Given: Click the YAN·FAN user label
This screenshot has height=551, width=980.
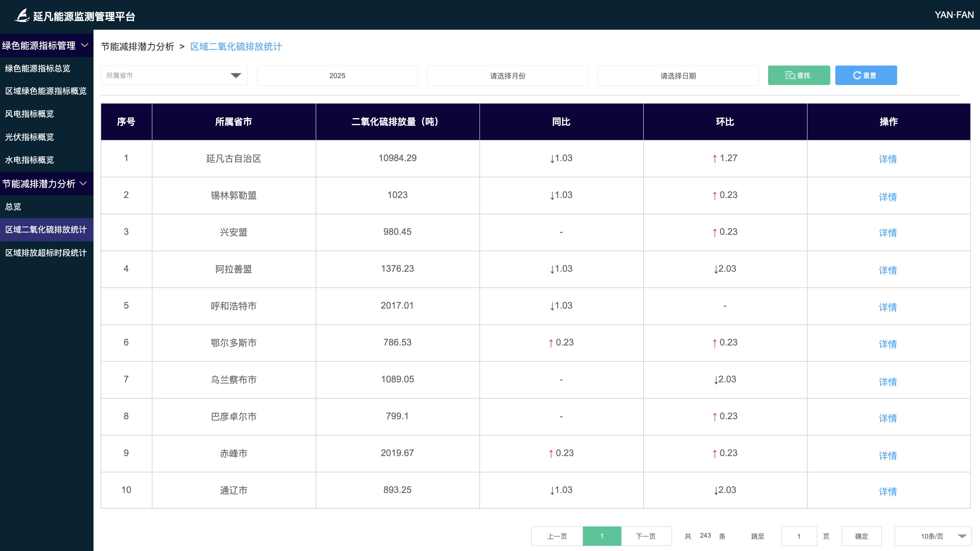Looking at the screenshot, I should 954,15.
